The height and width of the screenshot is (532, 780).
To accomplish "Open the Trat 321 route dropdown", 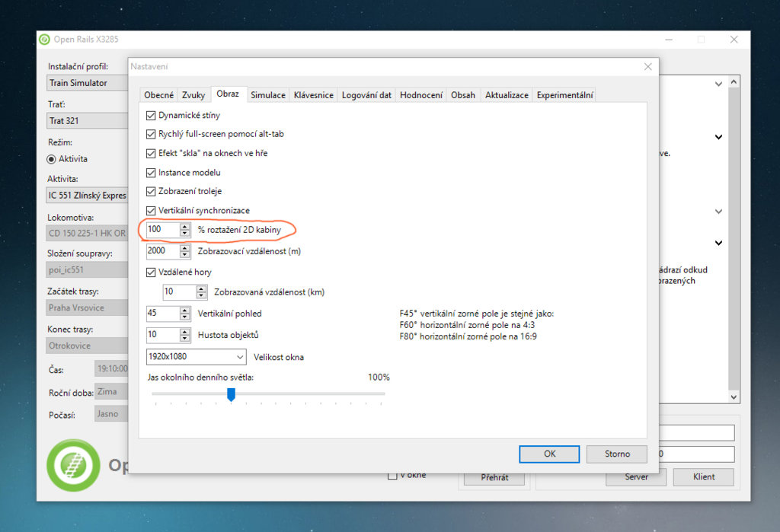I will [87, 121].
